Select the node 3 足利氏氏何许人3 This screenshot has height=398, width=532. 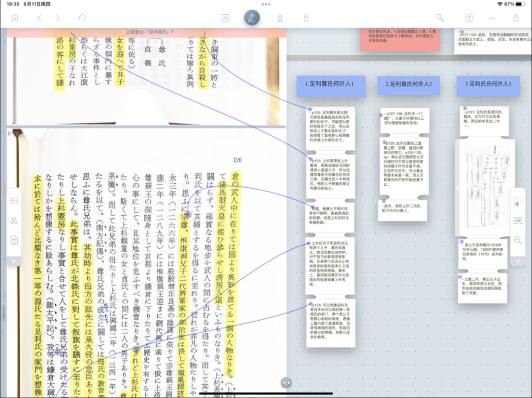click(x=488, y=85)
